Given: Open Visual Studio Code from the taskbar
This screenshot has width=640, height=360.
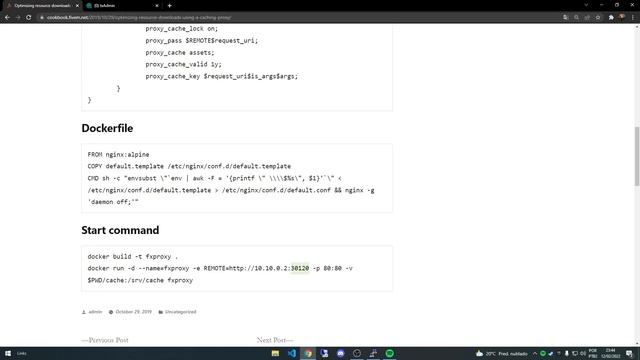Looking at the screenshot, I should [292, 353].
